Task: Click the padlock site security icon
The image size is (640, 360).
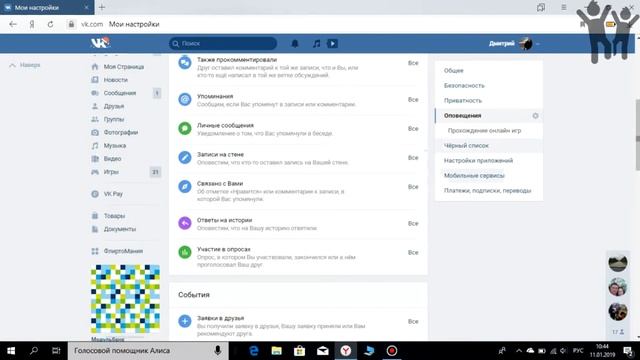Action: 71,24
